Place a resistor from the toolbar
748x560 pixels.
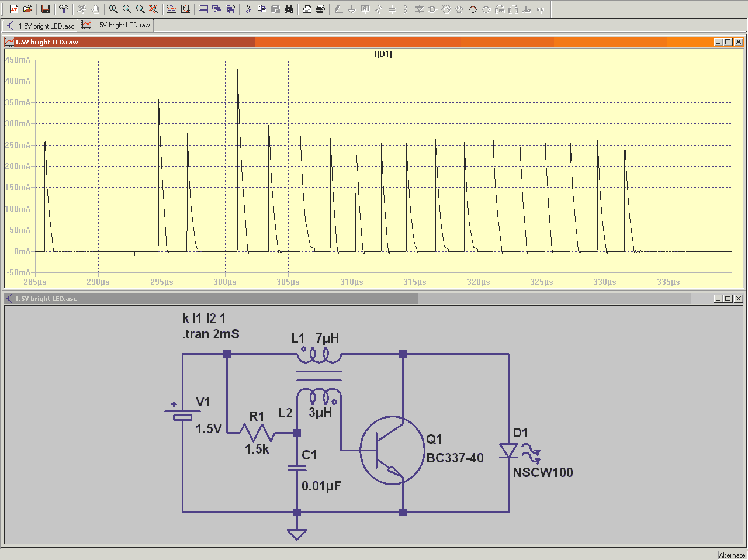(x=379, y=9)
